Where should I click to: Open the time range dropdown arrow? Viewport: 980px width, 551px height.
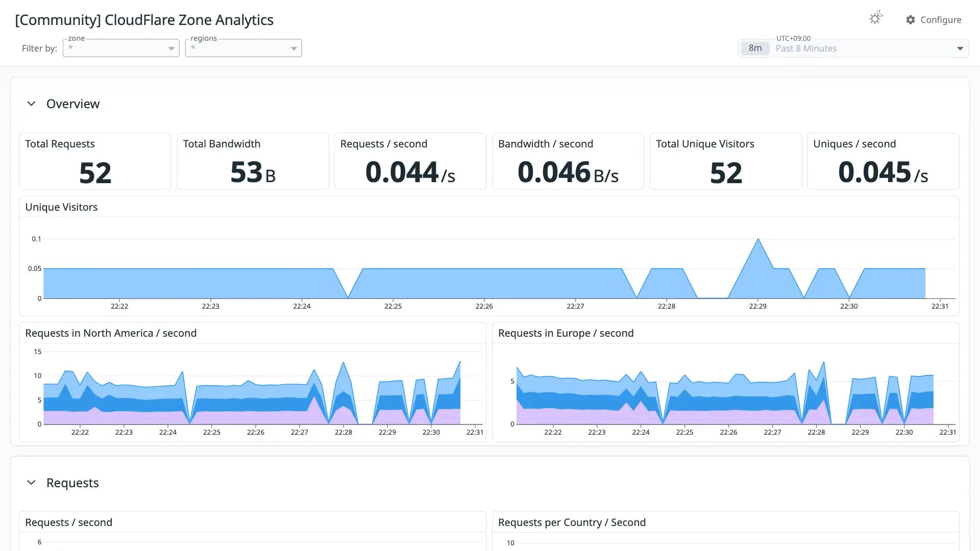click(960, 48)
